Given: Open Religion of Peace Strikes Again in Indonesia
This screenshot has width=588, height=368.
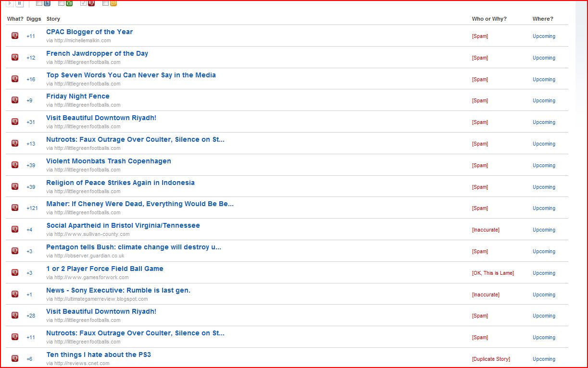Looking at the screenshot, I should (x=121, y=183).
